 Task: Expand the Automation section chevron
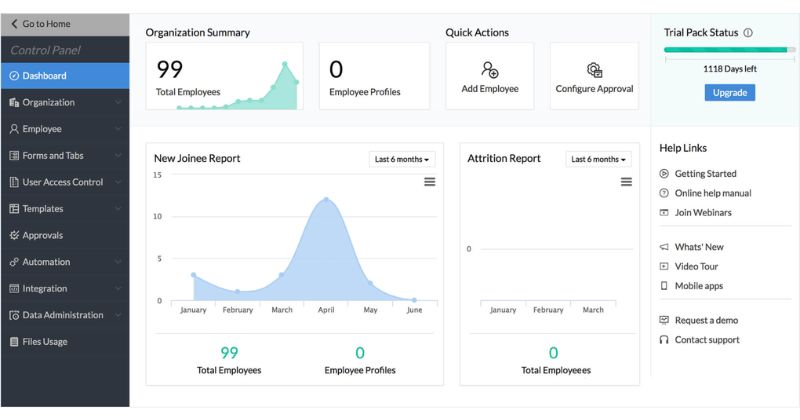[118, 262]
